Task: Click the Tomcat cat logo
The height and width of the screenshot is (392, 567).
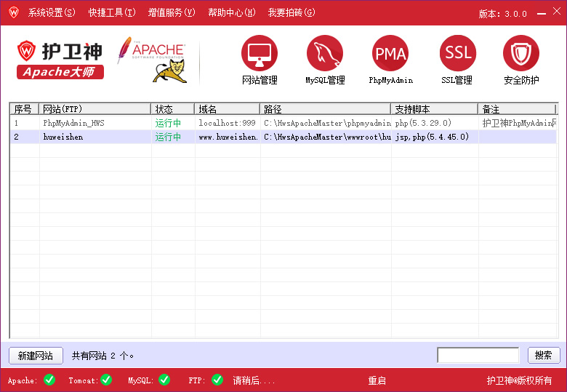Action: pos(169,71)
